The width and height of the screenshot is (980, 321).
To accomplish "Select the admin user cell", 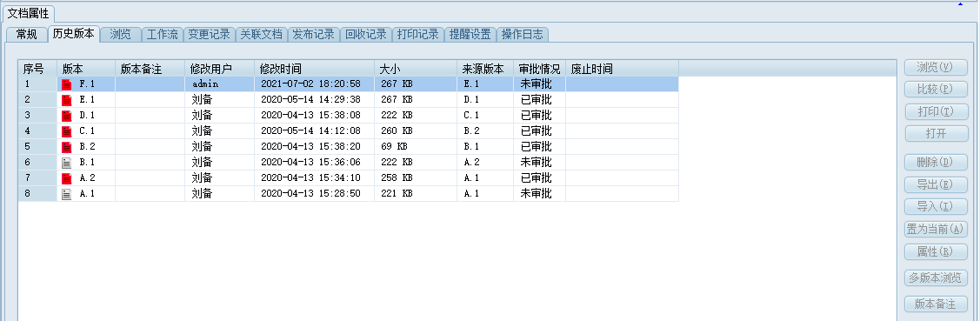I will coord(219,84).
